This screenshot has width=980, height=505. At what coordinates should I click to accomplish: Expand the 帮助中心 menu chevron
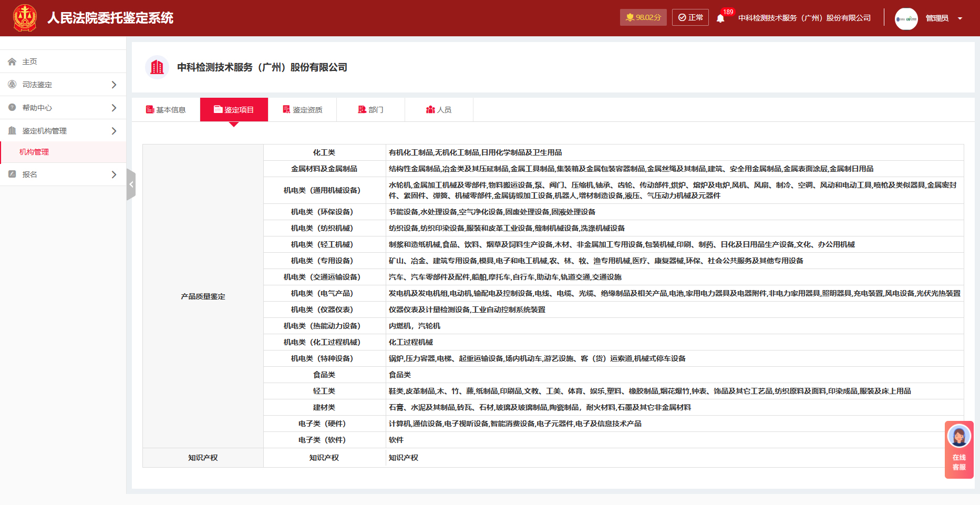(x=114, y=108)
